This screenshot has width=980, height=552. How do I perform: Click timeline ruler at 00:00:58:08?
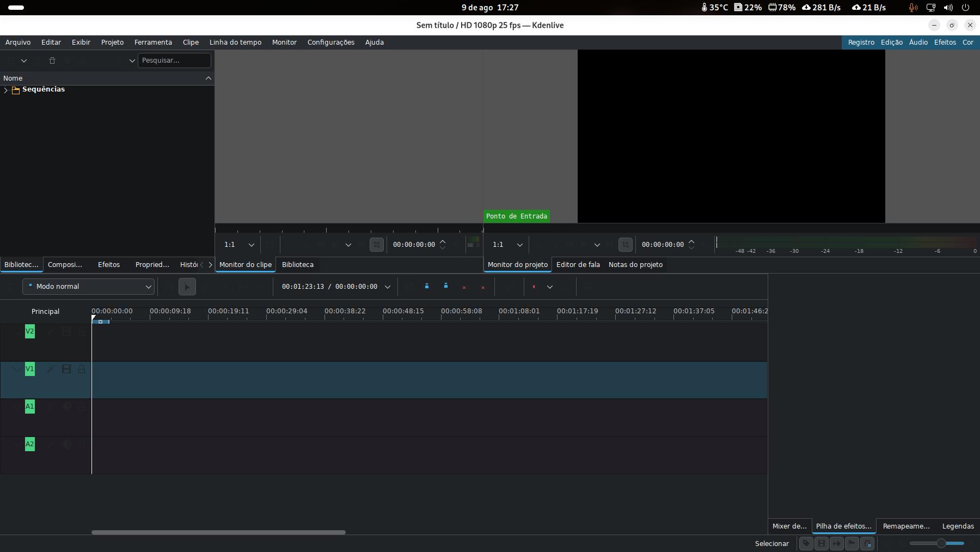(x=461, y=311)
